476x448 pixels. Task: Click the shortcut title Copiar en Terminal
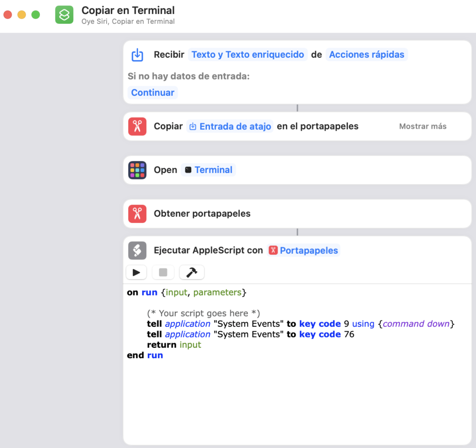click(x=128, y=10)
